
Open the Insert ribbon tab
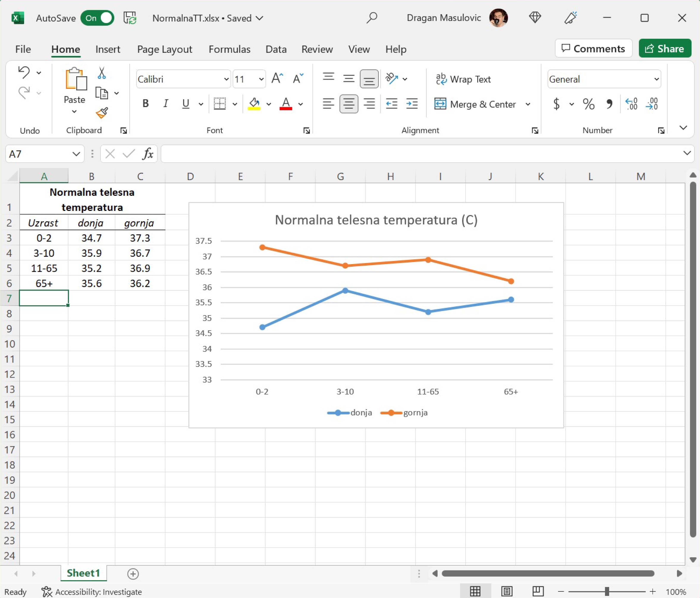(108, 49)
